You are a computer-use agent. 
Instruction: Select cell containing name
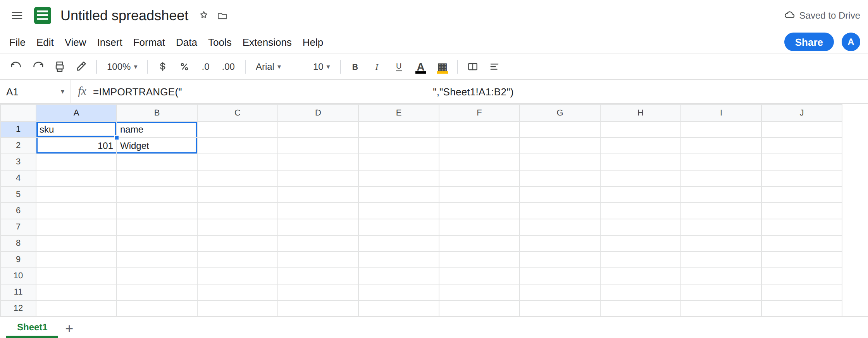[157, 129]
